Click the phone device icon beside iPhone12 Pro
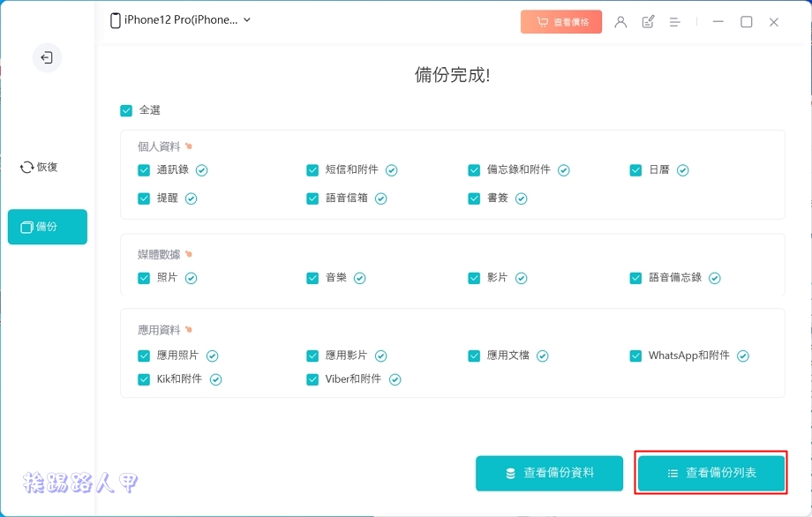Image resolution: width=812 pixels, height=517 pixels. pyautogui.click(x=116, y=20)
